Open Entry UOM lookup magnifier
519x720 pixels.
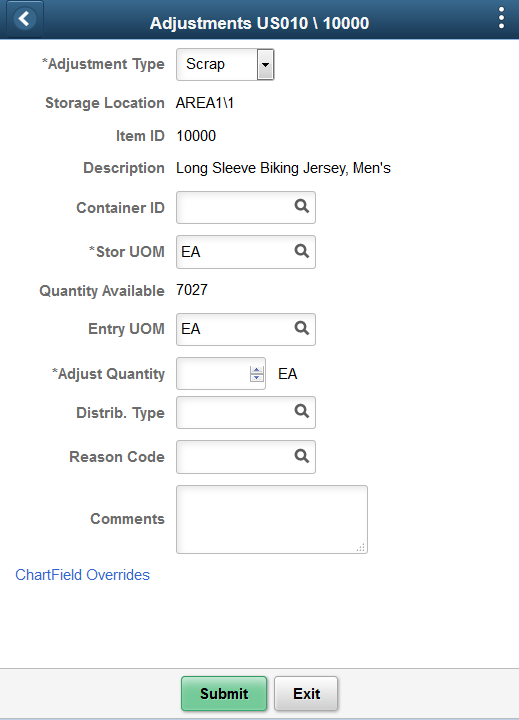click(302, 328)
